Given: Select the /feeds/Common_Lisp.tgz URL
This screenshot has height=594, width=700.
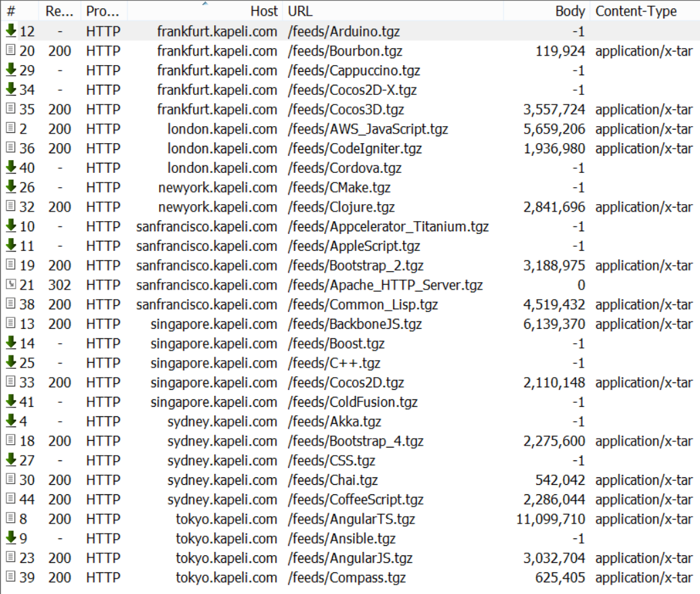Looking at the screenshot, I should tap(363, 304).
